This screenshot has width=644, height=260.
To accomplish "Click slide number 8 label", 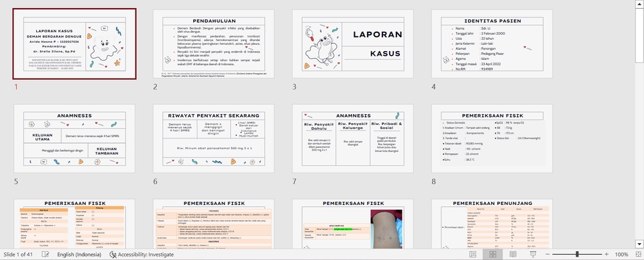I will pos(434,181).
